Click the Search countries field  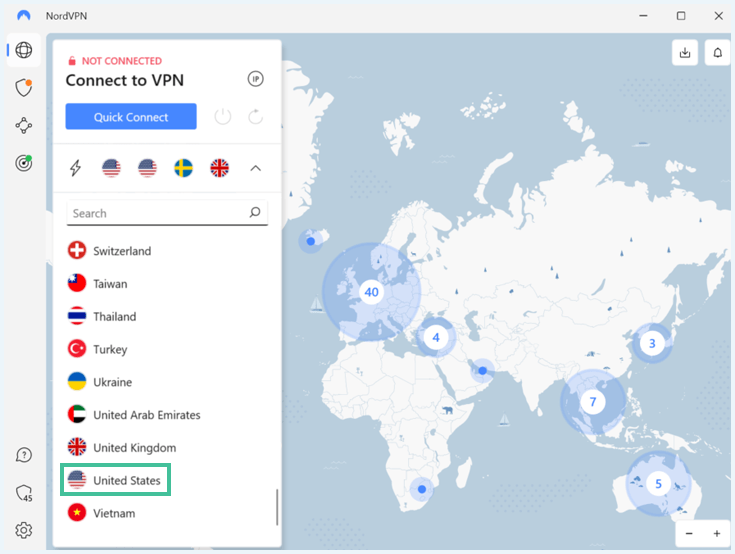pyautogui.click(x=167, y=213)
